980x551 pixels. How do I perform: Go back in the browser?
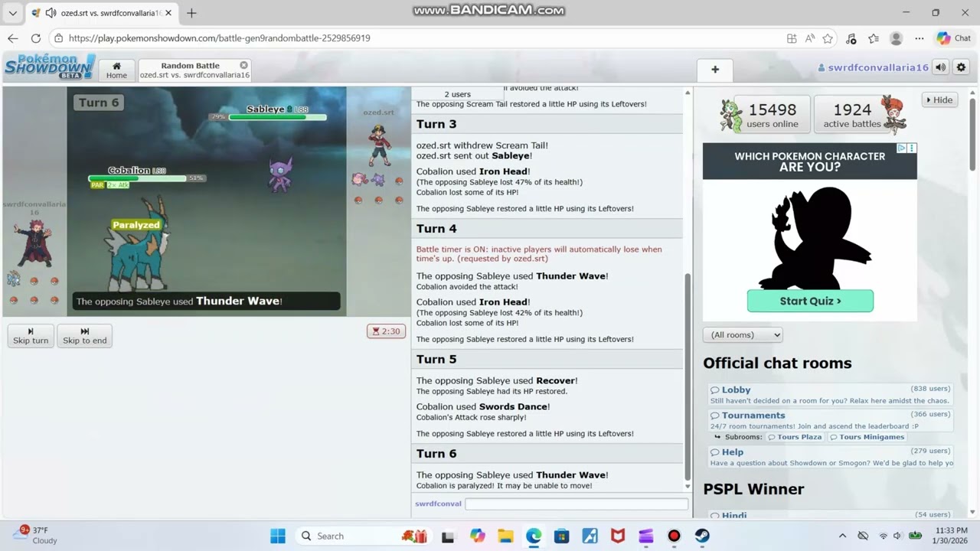[12, 37]
